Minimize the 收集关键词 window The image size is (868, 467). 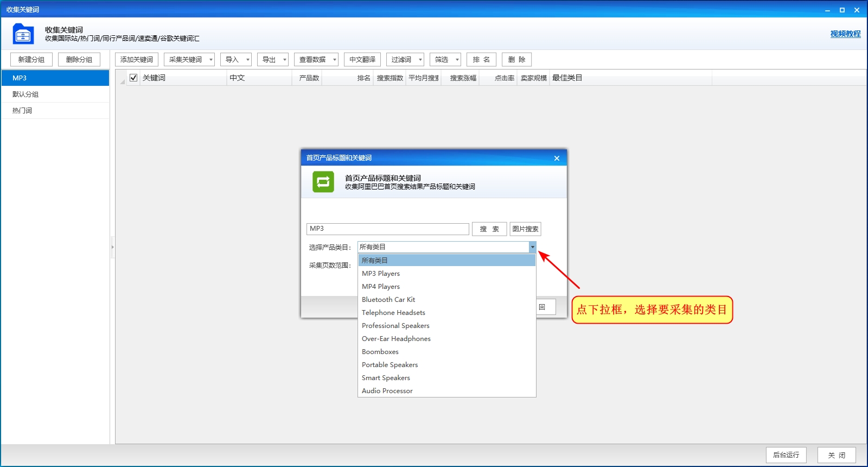point(827,10)
